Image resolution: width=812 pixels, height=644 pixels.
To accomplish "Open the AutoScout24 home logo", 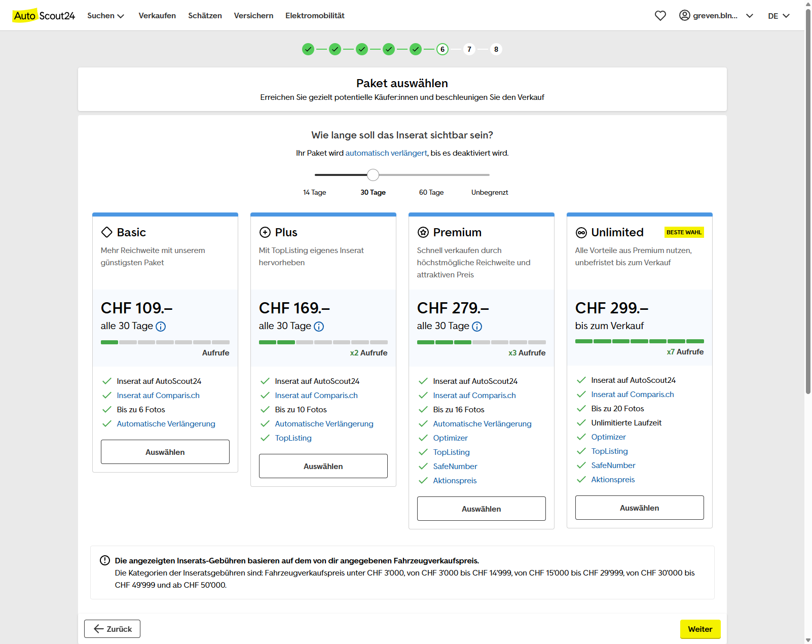I will pos(44,16).
